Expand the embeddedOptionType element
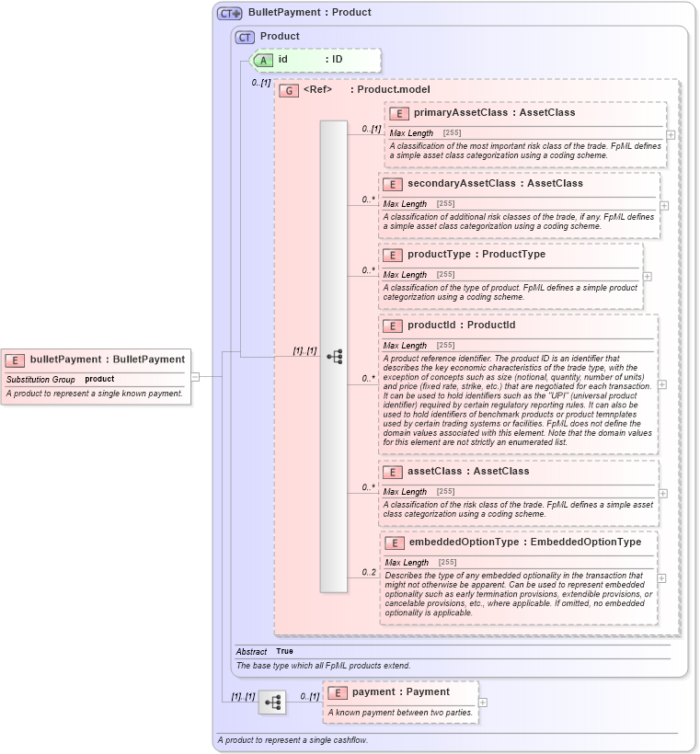Image resolution: width=700 pixels, height=754 pixels. [x=661, y=578]
